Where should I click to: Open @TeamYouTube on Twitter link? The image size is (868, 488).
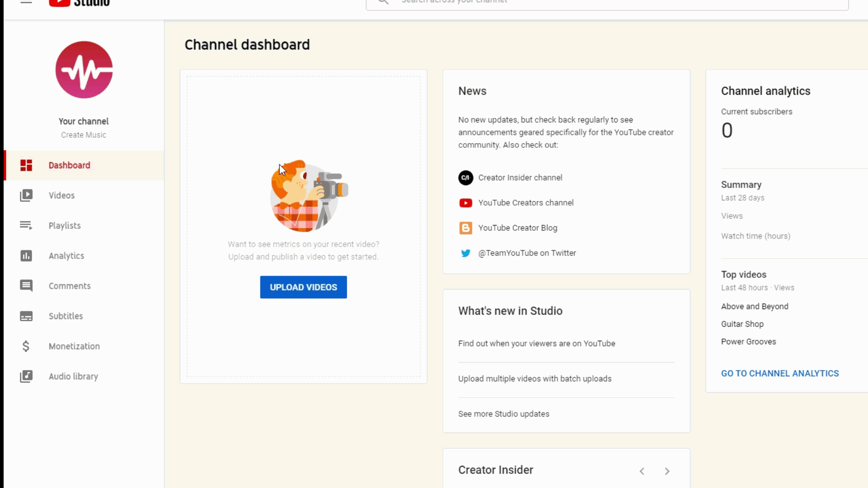[527, 253]
